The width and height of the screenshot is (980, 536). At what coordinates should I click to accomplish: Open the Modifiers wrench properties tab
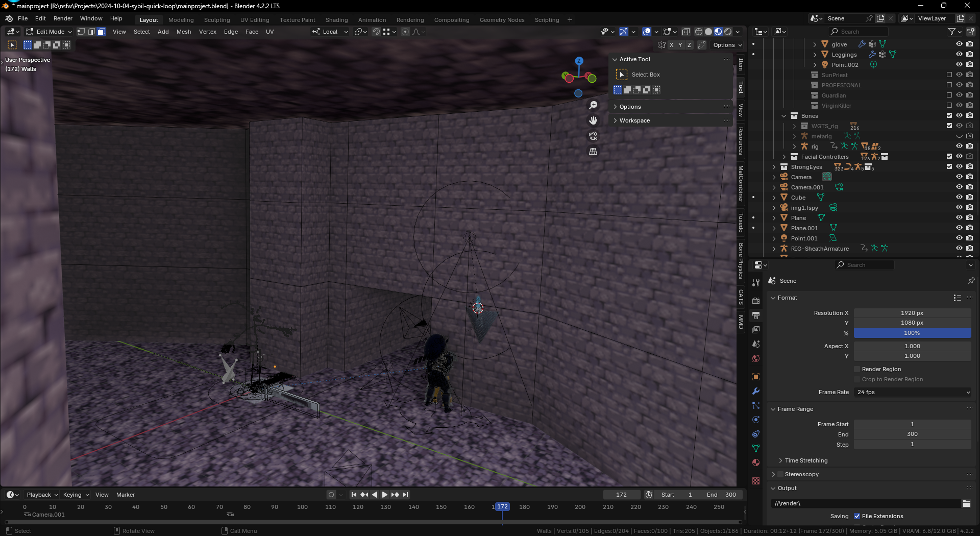(x=756, y=391)
